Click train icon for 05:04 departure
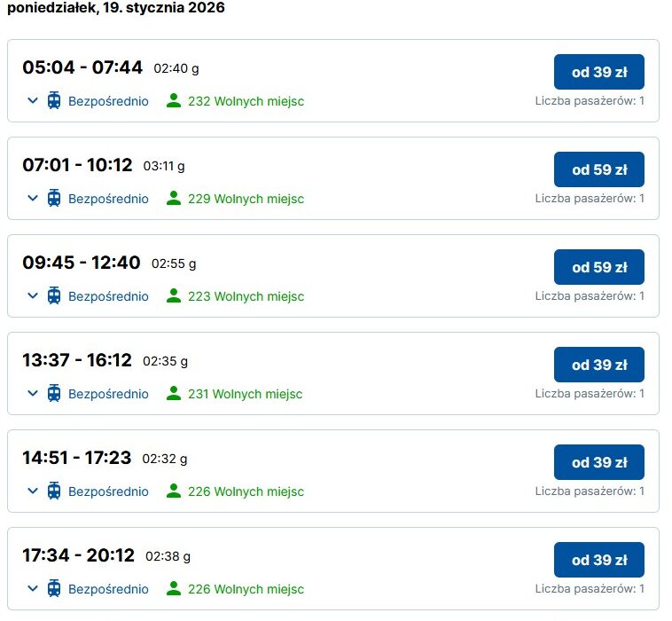The height and width of the screenshot is (621, 672). point(54,101)
